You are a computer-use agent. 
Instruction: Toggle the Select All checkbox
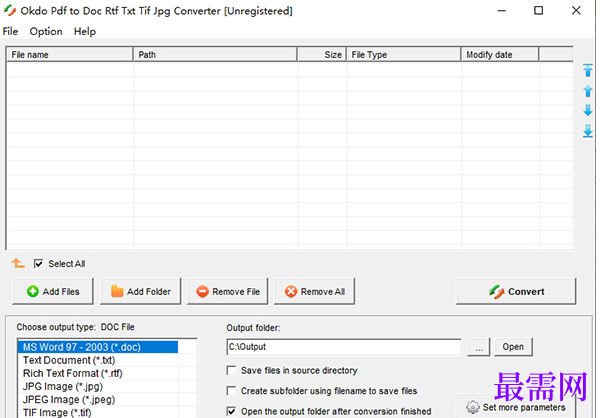point(38,263)
